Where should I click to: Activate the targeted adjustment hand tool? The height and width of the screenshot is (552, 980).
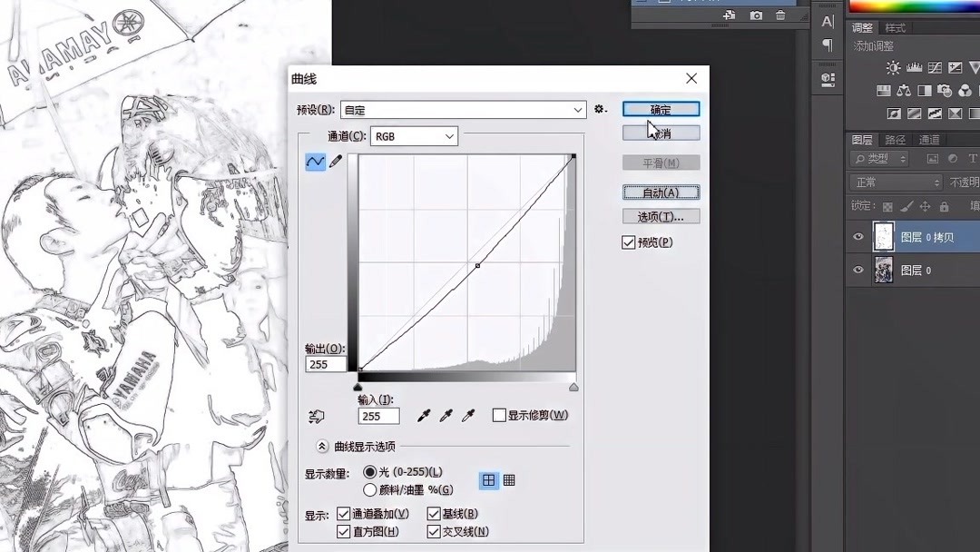pos(316,416)
